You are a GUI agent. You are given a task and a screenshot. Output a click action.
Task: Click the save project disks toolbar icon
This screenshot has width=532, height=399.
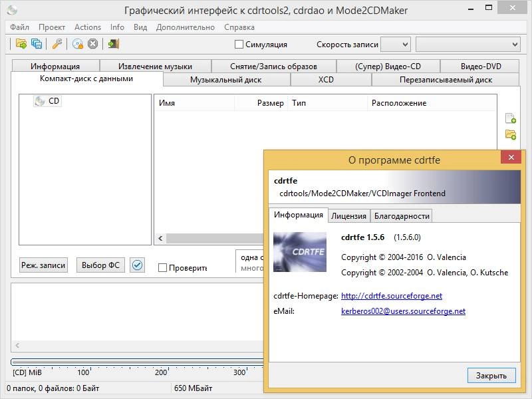click(x=37, y=44)
